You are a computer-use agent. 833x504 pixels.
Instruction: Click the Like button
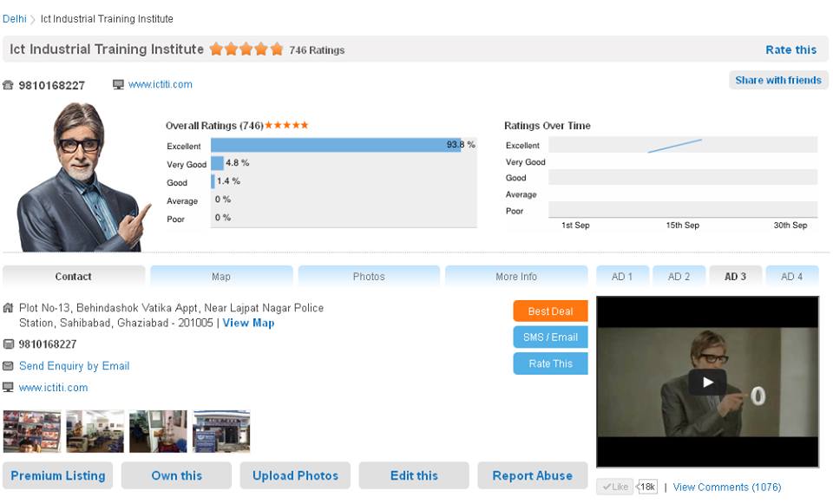[x=614, y=487]
